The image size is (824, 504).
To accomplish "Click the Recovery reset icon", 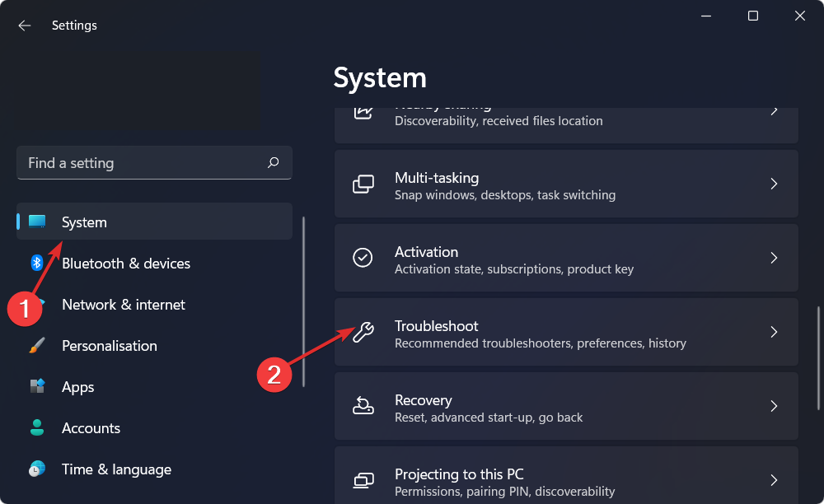I will tap(363, 406).
